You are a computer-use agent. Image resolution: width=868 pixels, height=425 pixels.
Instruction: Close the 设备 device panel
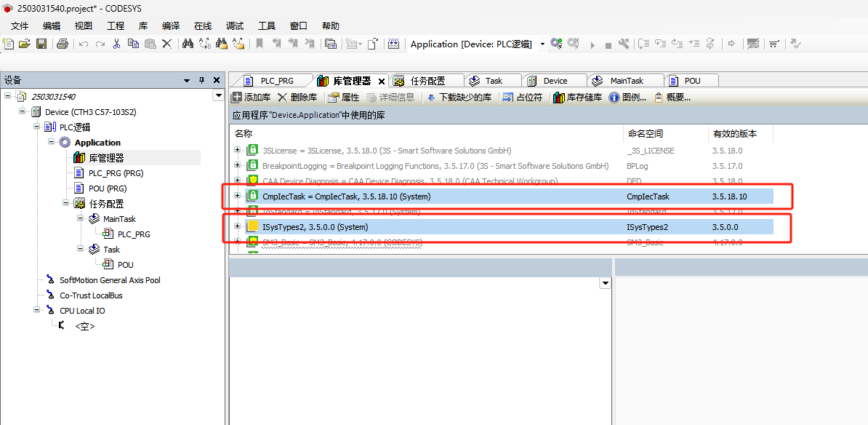click(x=217, y=81)
